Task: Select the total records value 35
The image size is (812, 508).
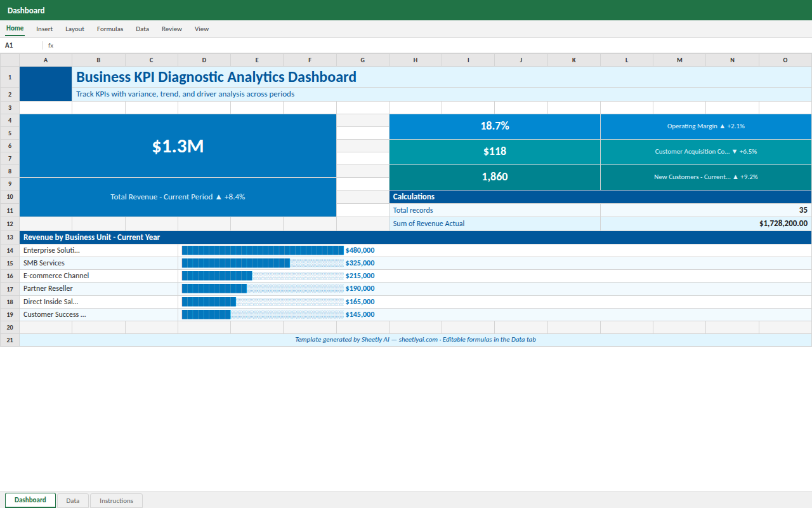Action: [x=706, y=210]
